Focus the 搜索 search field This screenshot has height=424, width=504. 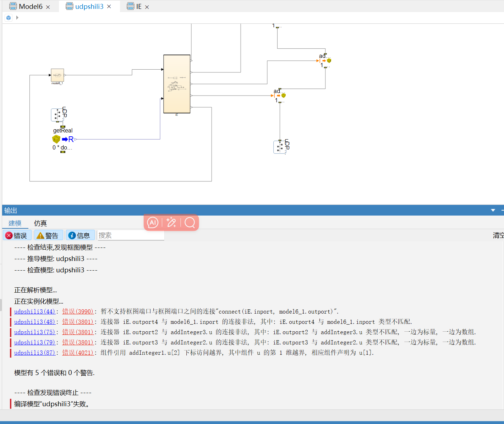131,235
